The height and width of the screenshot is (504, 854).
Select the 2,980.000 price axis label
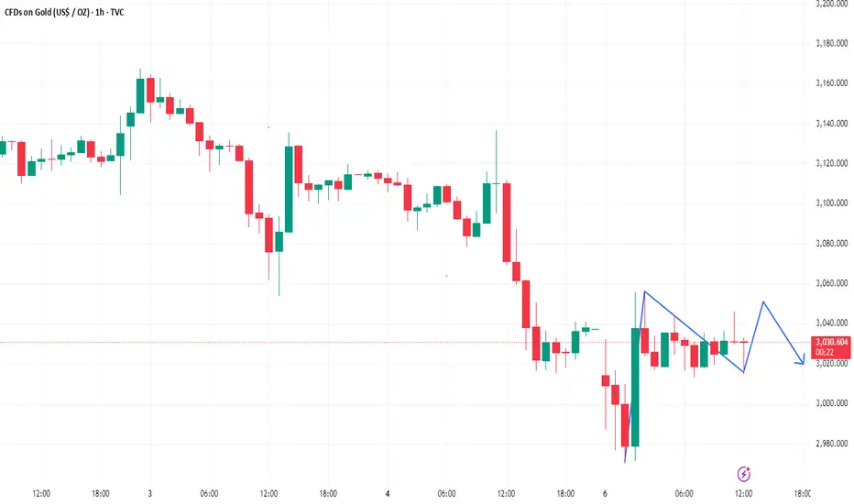[x=832, y=444]
